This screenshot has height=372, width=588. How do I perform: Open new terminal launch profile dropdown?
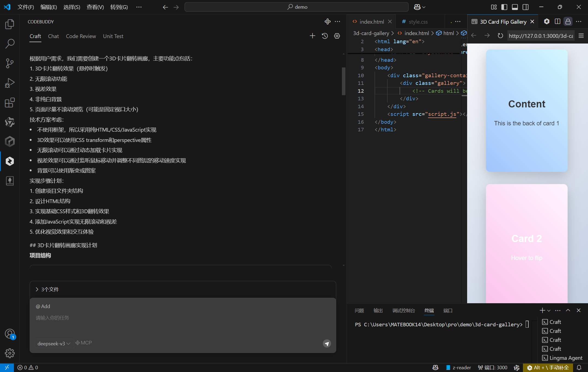(x=549, y=311)
